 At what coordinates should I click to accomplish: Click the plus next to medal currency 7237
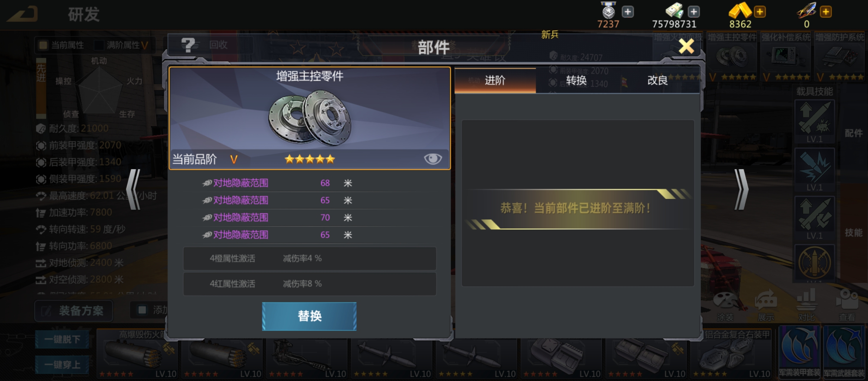click(627, 12)
